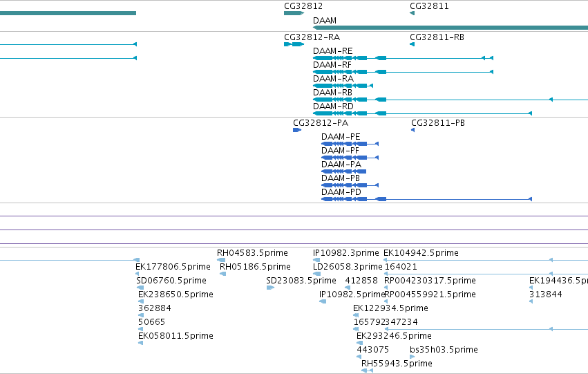Viewport: 588px width, 374px height.
Task: Select the CG32811-RB transcript label
Action: click(x=437, y=37)
